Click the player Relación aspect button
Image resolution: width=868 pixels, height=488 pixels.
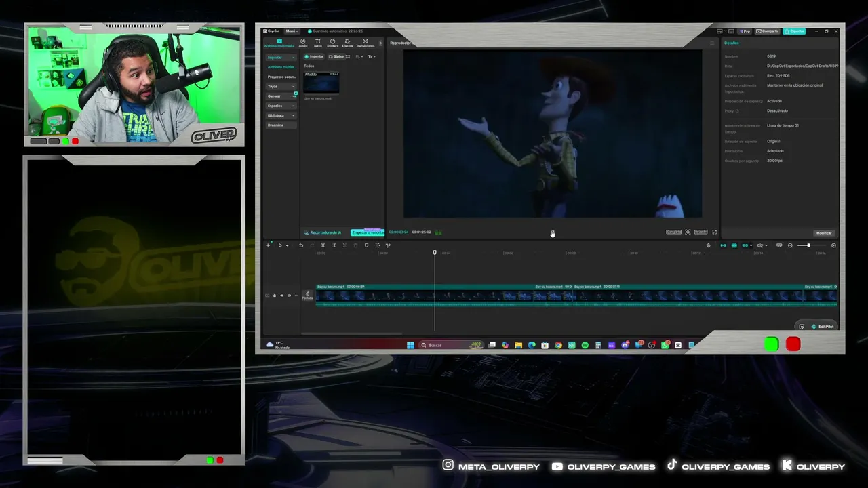(x=701, y=232)
